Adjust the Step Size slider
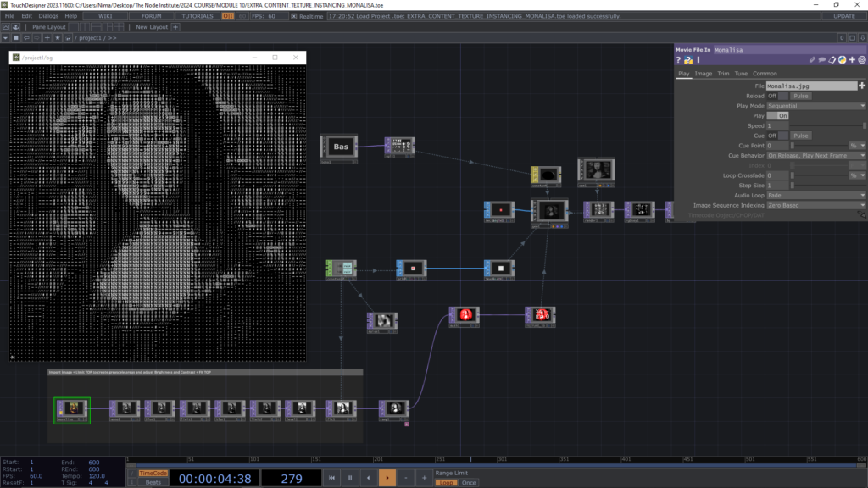Screen dimensions: 868x488 tap(828, 186)
